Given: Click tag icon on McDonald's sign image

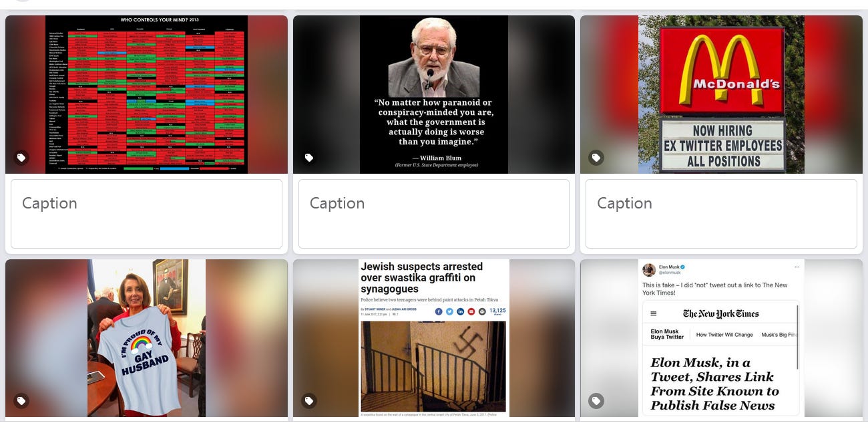Looking at the screenshot, I should pyautogui.click(x=596, y=158).
